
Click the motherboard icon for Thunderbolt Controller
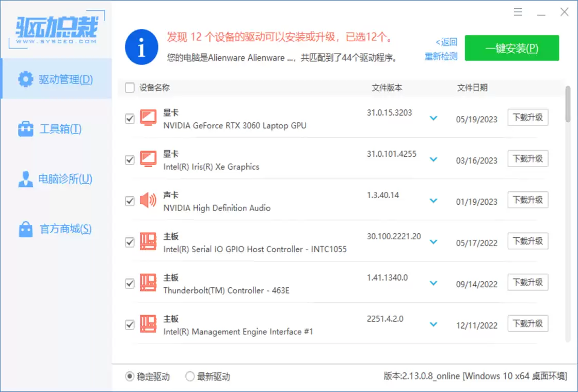point(148,283)
